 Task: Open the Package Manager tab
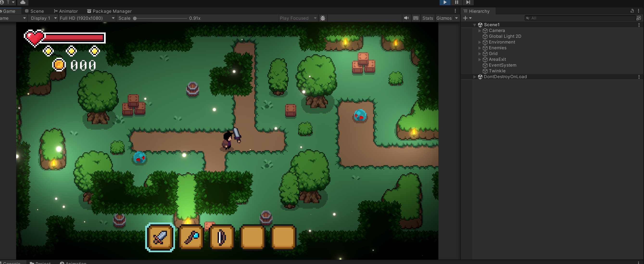point(109,11)
